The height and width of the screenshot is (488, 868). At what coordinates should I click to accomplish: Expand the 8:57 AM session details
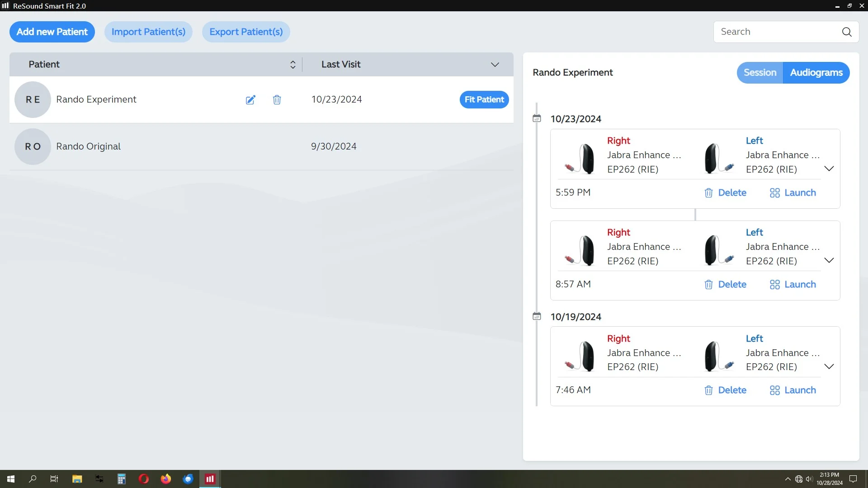[829, 261]
